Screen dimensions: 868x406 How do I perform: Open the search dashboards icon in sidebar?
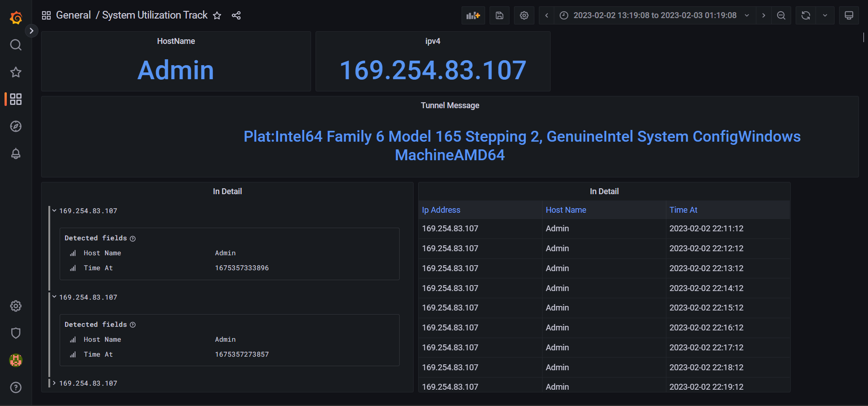(x=16, y=45)
